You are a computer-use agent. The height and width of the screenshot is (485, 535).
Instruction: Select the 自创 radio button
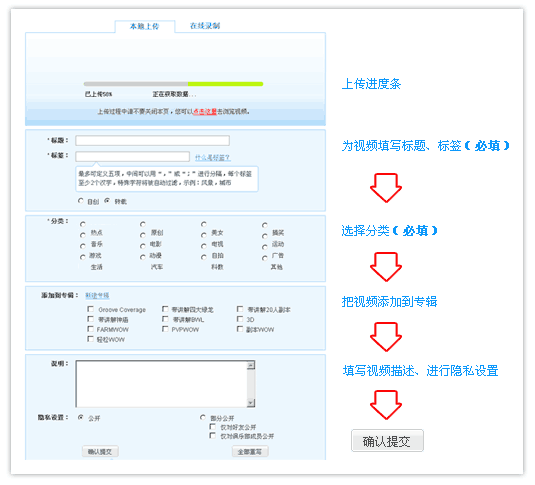81,201
